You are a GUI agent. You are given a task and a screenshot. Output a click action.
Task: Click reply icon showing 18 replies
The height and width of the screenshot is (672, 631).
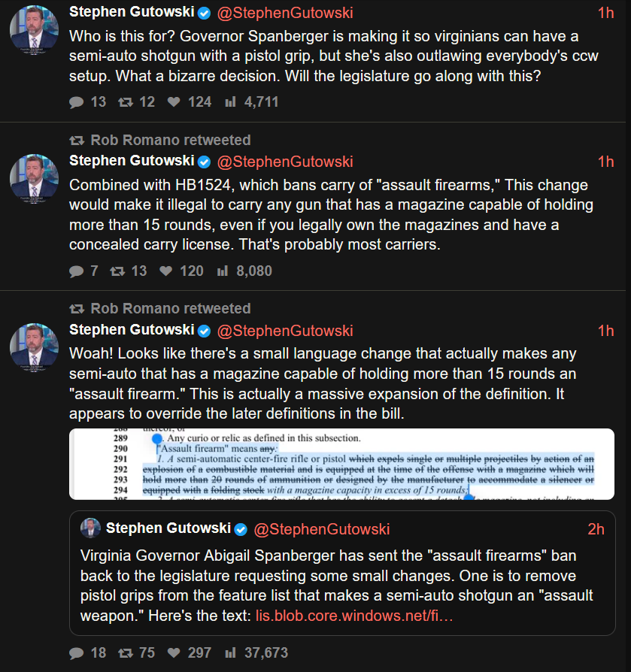76,653
